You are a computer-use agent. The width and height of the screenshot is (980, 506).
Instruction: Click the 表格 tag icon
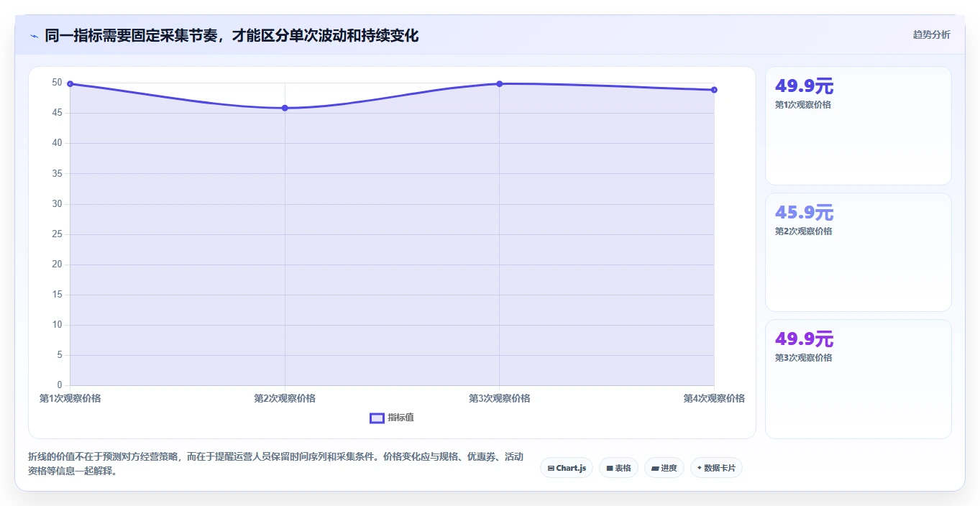610,469
